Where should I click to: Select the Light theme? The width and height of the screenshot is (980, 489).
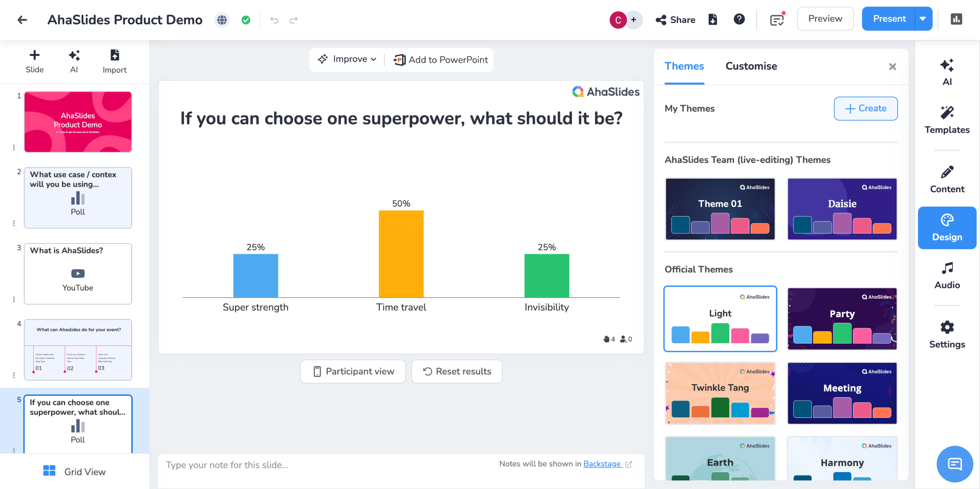[x=720, y=318]
